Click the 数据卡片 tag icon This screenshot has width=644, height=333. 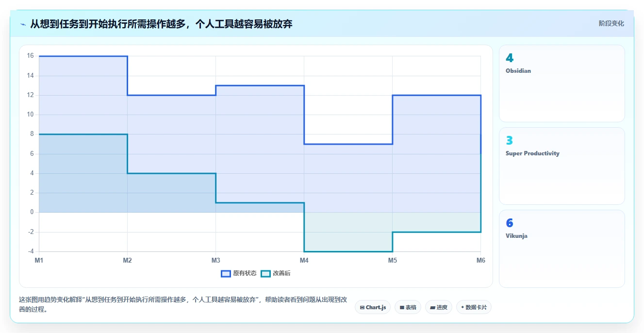(462, 307)
